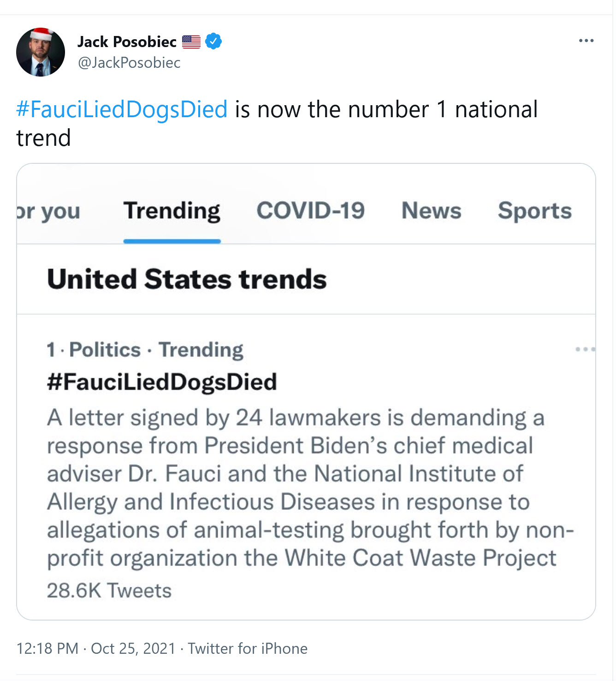
Task: Select the COVID-19 tab
Action: tap(310, 211)
